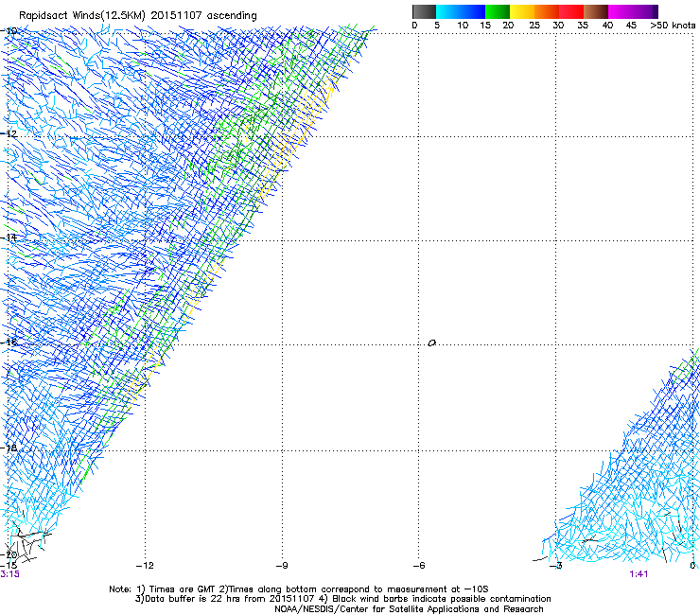Click the small island outline near -16 latitude

[431, 343]
